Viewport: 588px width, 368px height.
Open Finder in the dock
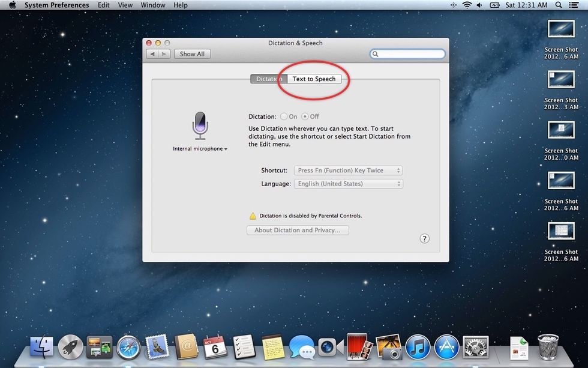click(x=41, y=346)
